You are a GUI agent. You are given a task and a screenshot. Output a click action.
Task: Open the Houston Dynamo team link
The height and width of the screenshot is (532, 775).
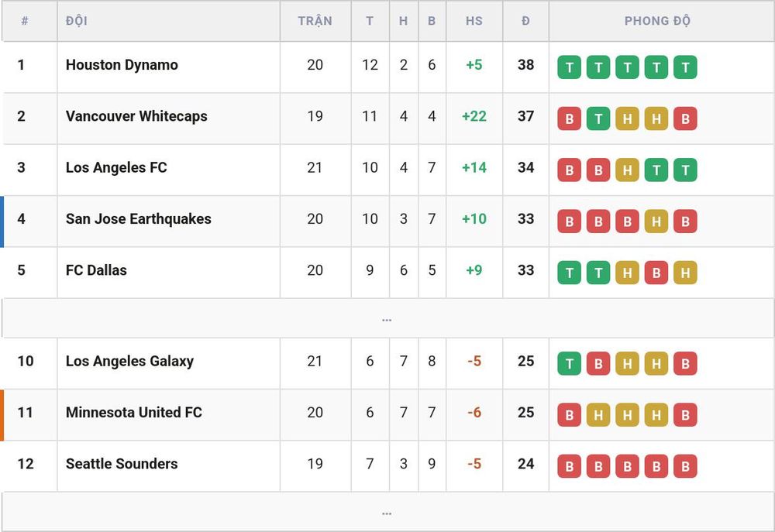click(122, 65)
